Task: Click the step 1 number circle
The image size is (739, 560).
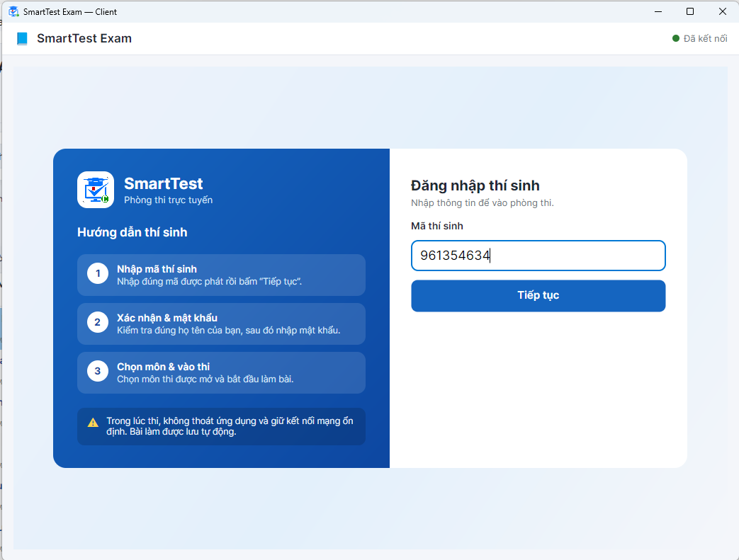Action: tap(98, 274)
